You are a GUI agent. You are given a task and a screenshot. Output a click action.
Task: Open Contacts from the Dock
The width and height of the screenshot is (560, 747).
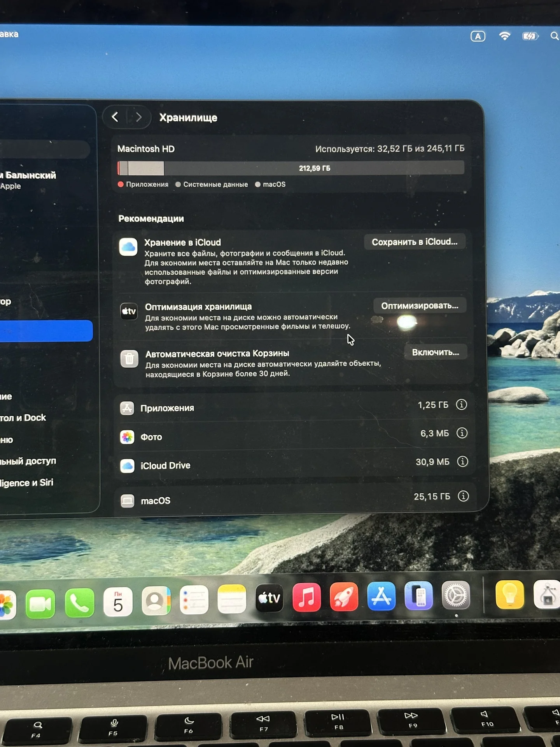[x=156, y=600]
